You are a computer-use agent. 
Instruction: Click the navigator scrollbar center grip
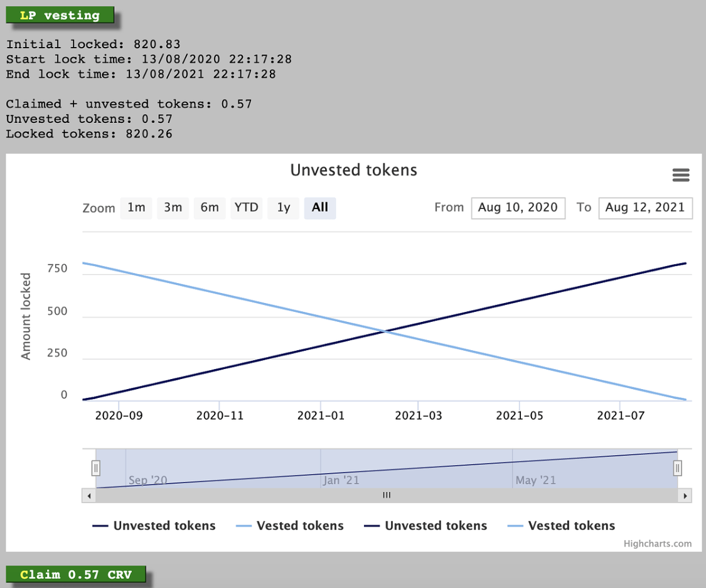(387, 496)
